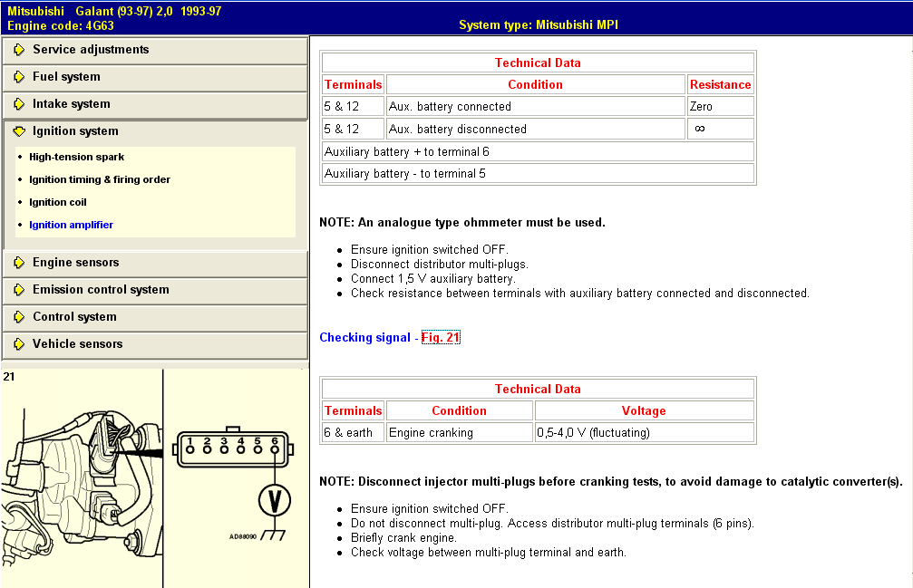Expand the Emission control system section
This screenshot has height=588, width=913.
click(x=155, y=290)
